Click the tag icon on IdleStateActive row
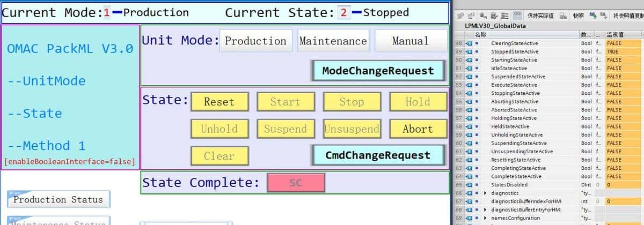The width and height of the screenshot is (644, 225). (x=469, y=68)
